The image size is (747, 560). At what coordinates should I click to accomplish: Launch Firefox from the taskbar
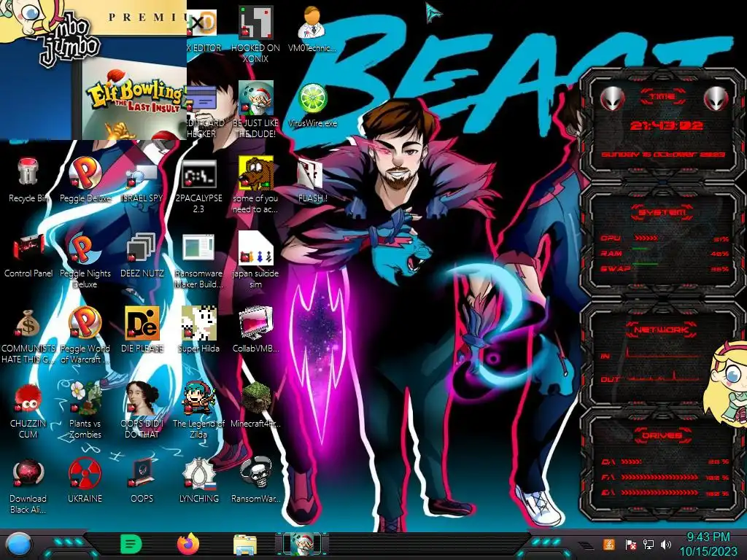188,544
